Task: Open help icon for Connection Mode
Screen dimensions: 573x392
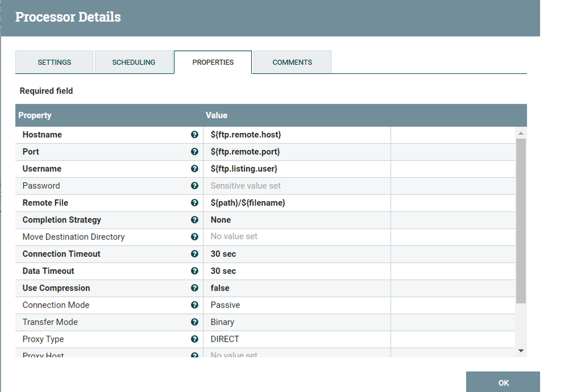Action: click(x=194, y=305)
